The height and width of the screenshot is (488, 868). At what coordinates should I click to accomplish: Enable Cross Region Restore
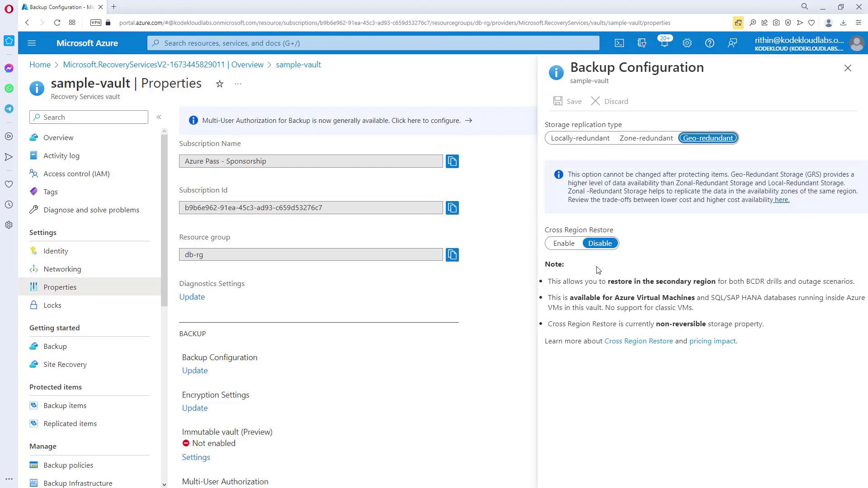click(x=564, y=243)
